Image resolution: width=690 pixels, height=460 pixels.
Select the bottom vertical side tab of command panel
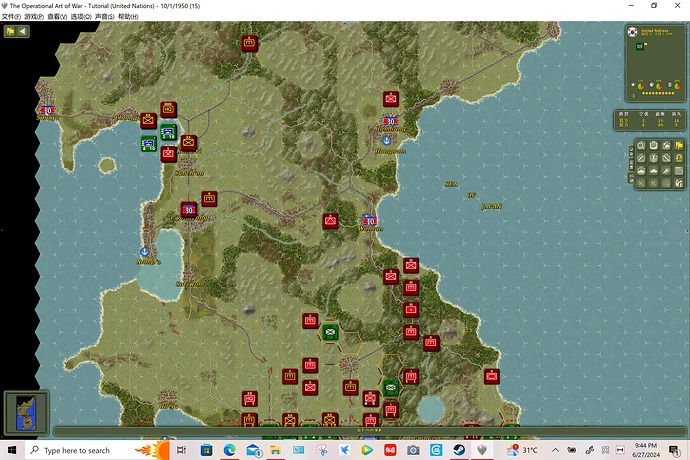[x=631, y=178]
